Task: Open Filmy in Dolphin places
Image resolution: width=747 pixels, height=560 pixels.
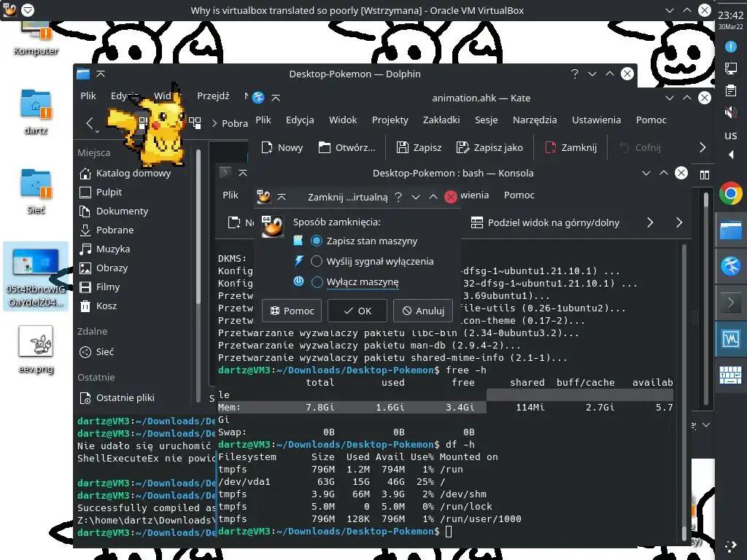Action: pyautogui.click(x=99, y=287)
